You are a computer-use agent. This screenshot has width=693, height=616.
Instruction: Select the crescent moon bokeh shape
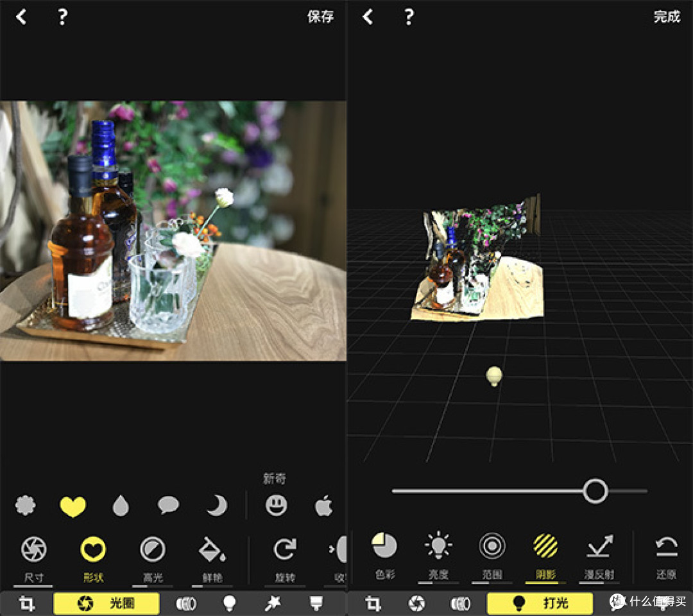click(x=217, y=505)
